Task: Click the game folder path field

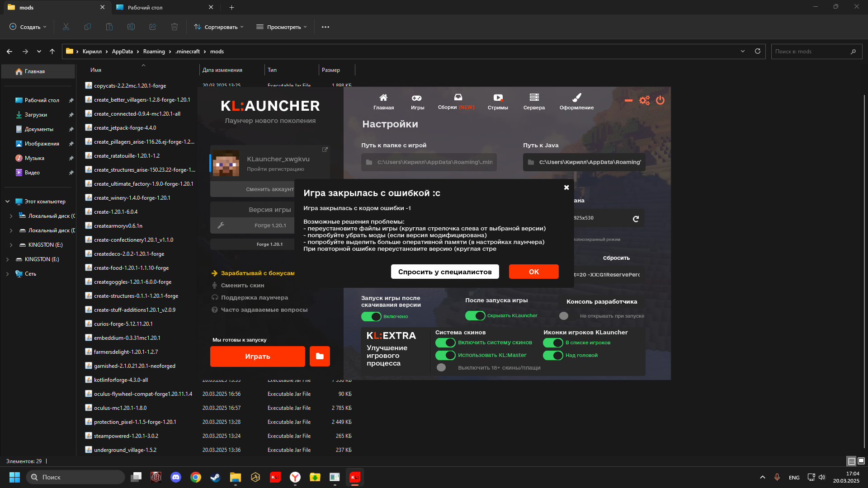Action: pos(429,162)
